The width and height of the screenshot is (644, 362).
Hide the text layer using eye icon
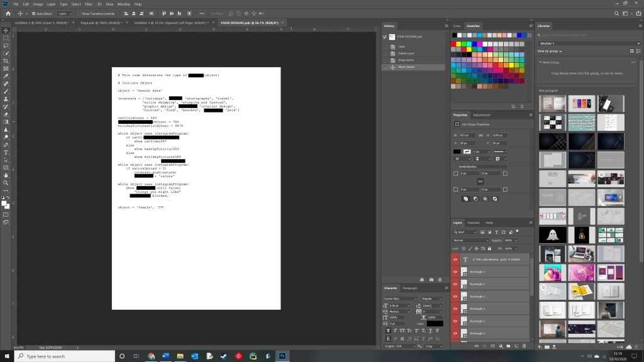point(455,259)
